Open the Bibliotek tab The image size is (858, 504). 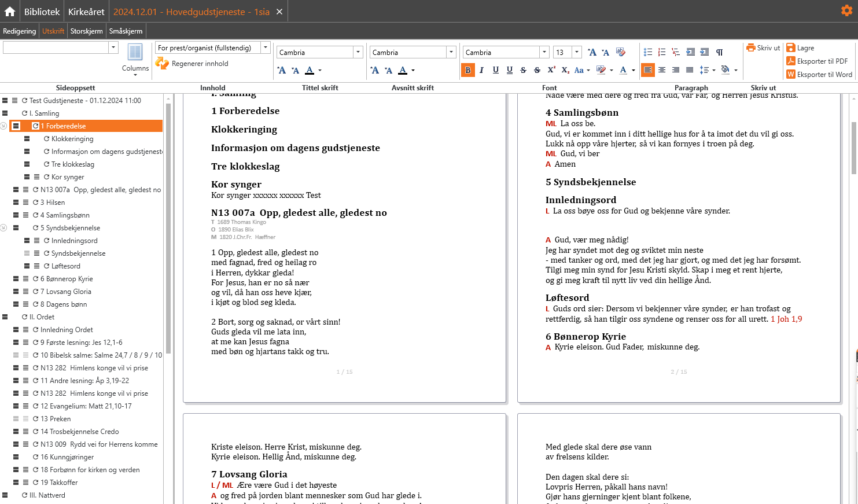click(x=42, y=12)
